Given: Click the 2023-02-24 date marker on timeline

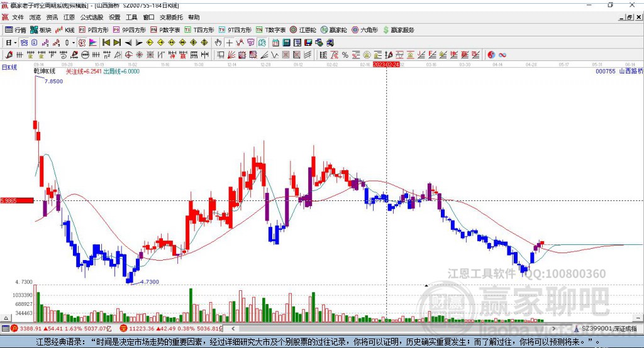Looking at the screenshot, I should pyautogui.click(x=386, y=65).
